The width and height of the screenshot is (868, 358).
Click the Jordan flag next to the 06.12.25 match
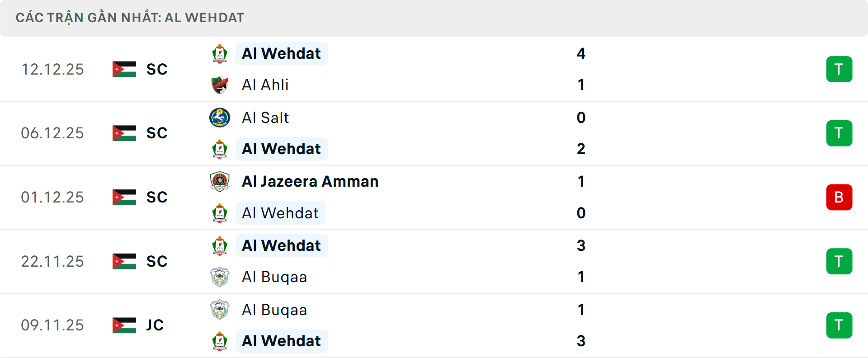(124, 133)
